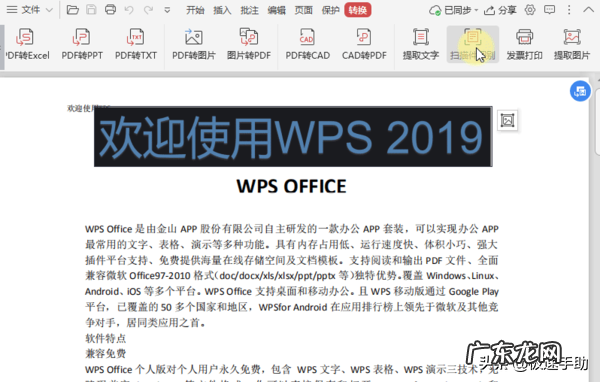600x382 pixels.
Task: Click the image tool icon beside the banner
Action: (507, 121)
